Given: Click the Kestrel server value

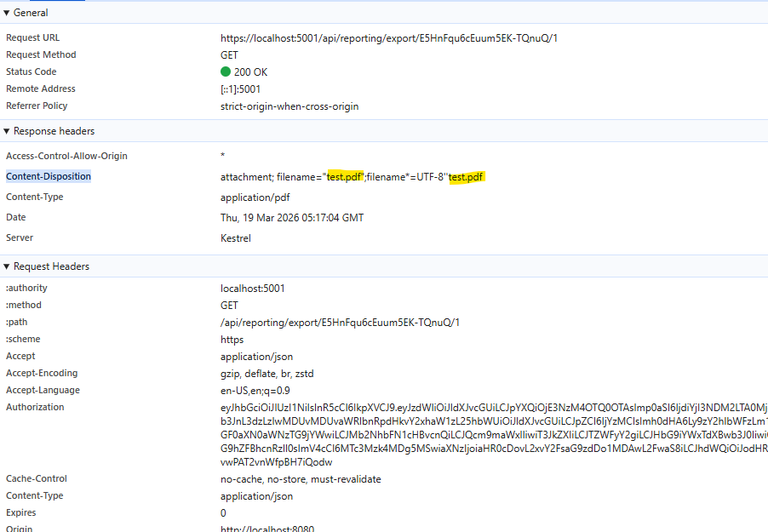Looking at the screenshot, I should 236,238.
